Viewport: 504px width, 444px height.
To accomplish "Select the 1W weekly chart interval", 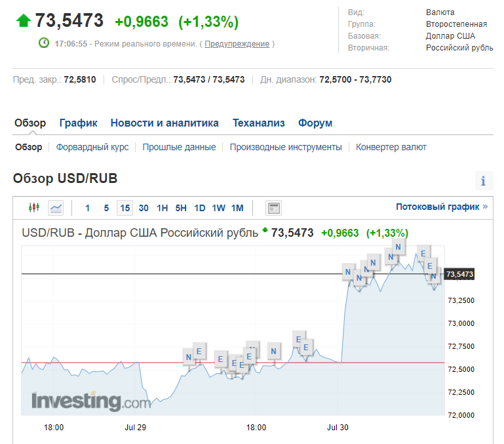I will (218, 208).
